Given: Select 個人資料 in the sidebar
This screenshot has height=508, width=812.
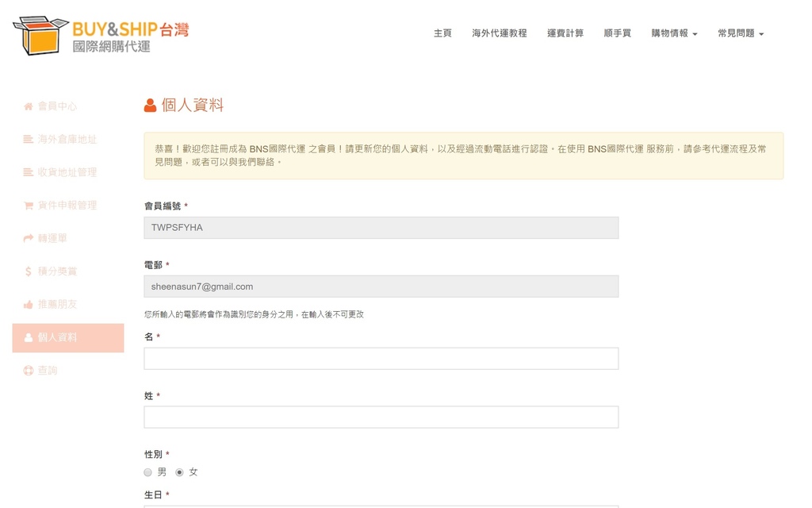Looking at the screenshot, I should 68,338.
